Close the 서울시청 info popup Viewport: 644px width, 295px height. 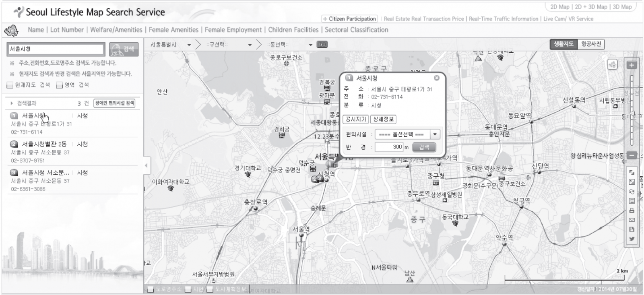click(x=436, y=78)
